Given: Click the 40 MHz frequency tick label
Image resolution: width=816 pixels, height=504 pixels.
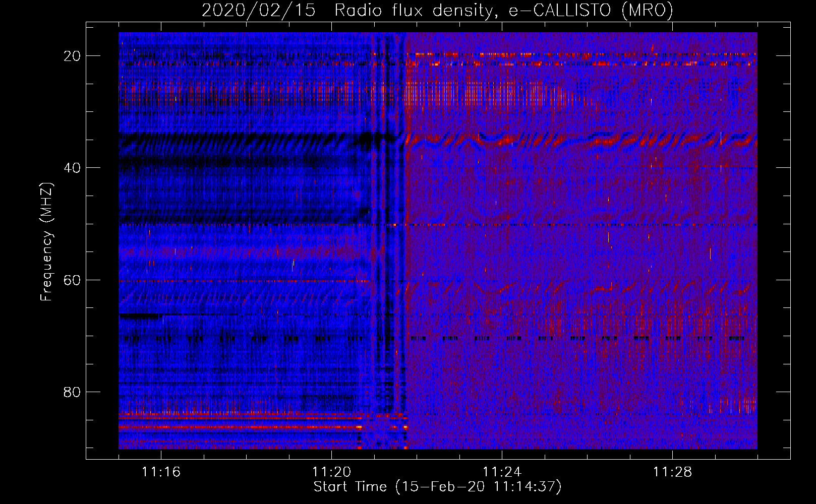Looking at the screenshot, I should coord(72,168).
